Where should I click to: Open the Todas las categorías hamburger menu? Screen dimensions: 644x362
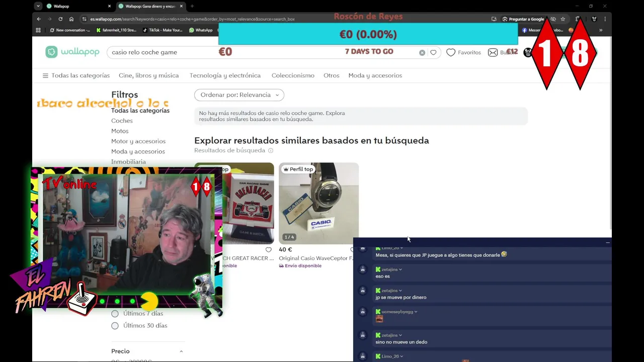[45, 75]
